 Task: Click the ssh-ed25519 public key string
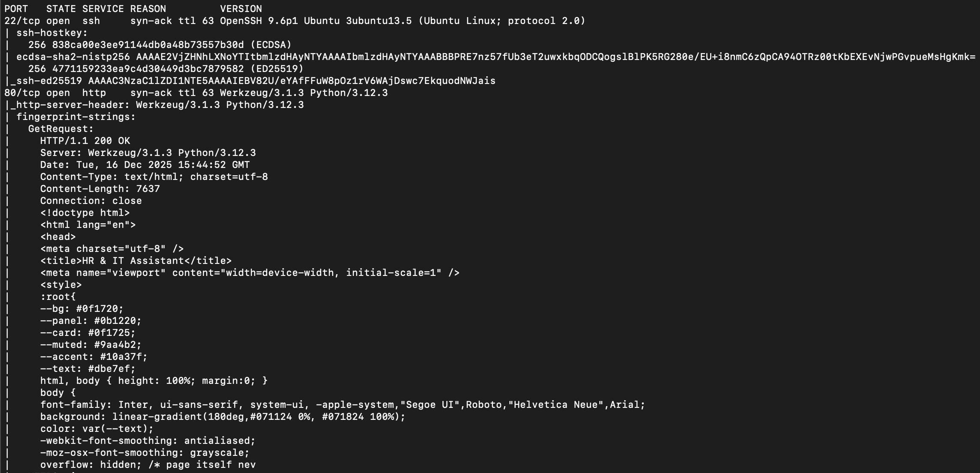291,81
